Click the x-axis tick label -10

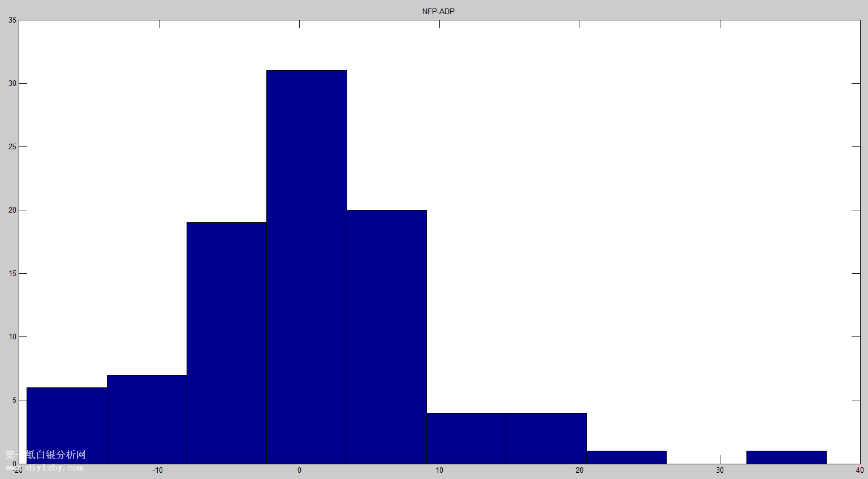[157, 471]
